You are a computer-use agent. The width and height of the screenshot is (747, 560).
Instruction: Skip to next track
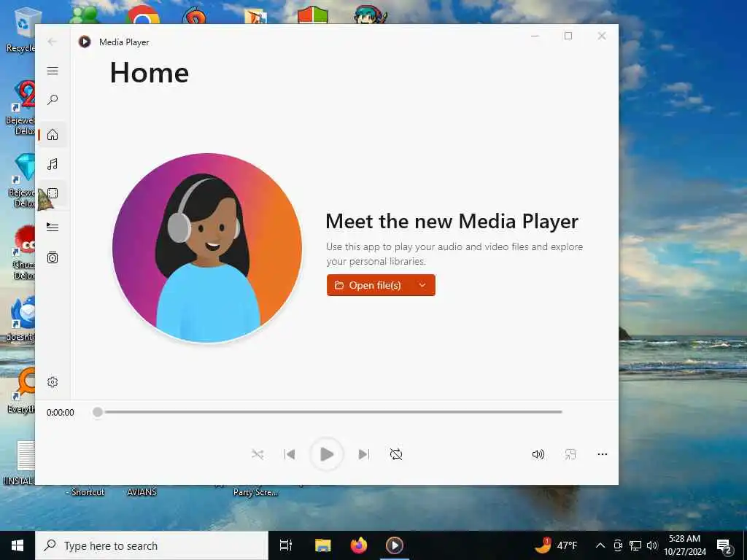tap(363, 454)
